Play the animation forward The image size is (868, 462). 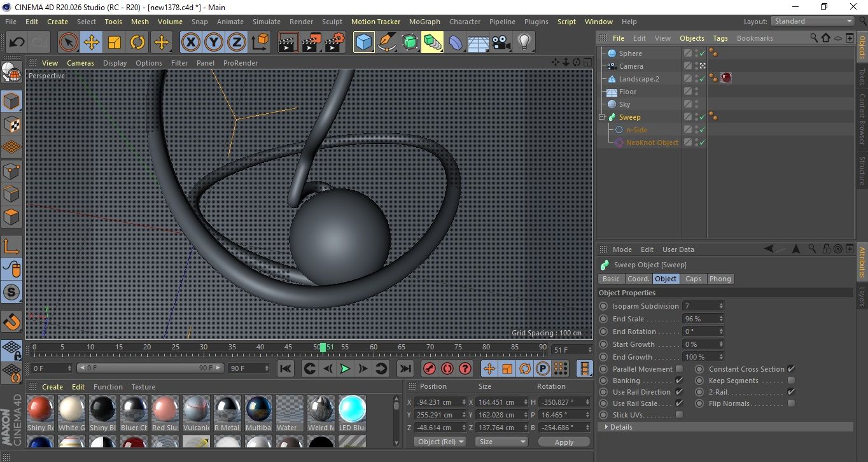345,368
